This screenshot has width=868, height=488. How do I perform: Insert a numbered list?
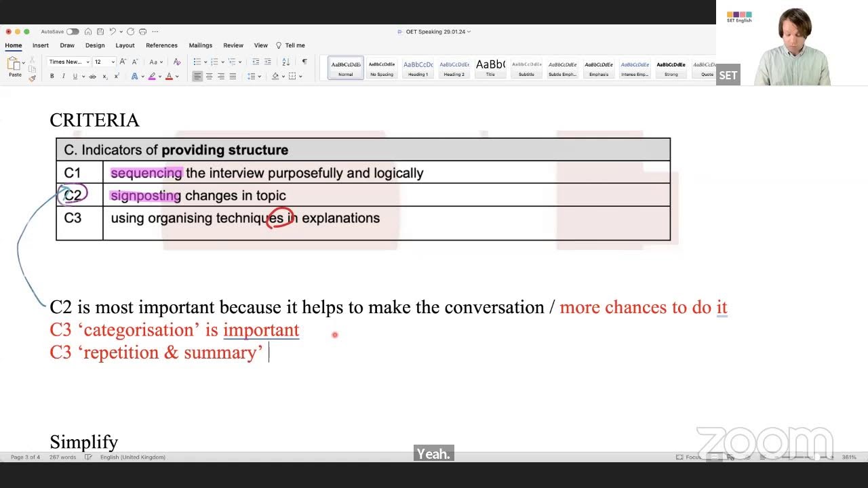pyautogui.click(x=214, y=62)
